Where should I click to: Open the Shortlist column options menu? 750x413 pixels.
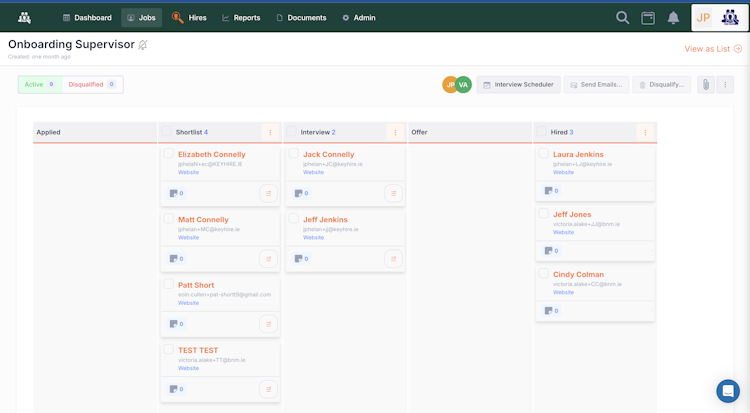(270, 133)
